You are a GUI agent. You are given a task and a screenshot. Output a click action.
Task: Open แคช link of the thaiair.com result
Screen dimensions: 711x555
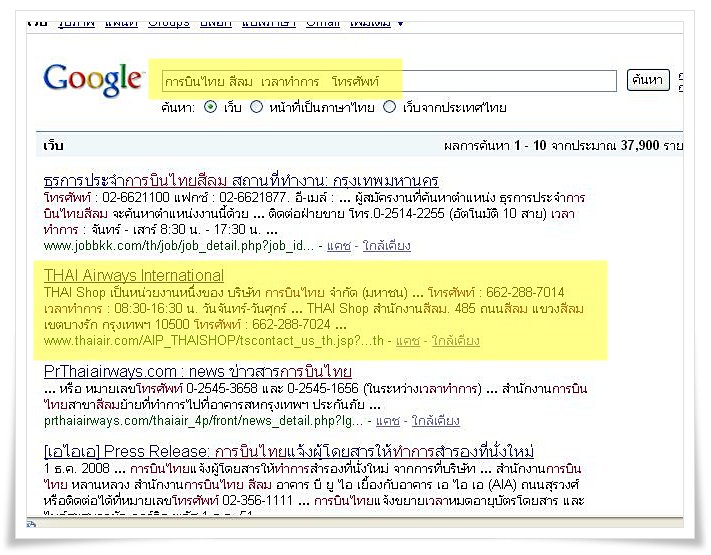(408, 341)
